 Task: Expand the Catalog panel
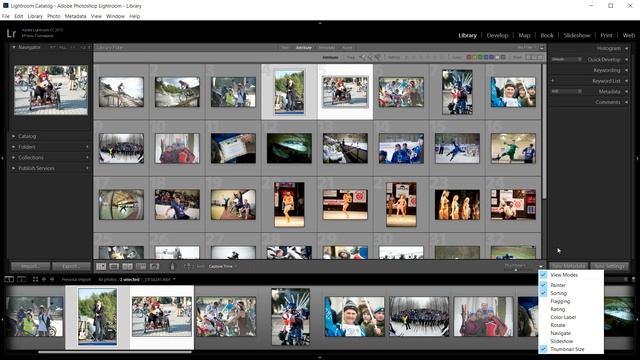[13, 136]
